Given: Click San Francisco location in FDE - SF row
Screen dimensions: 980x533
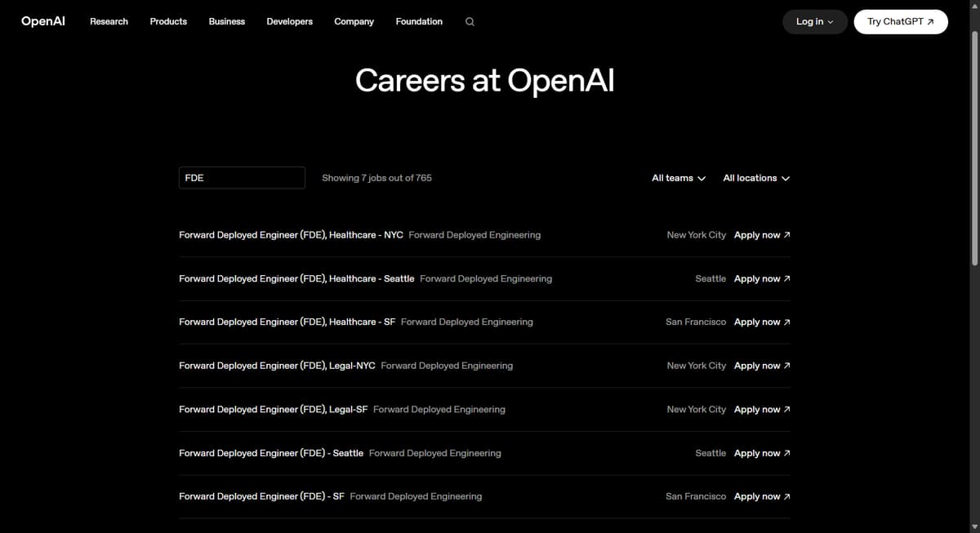Looking at the screenshot, I should tap(696, 496).
